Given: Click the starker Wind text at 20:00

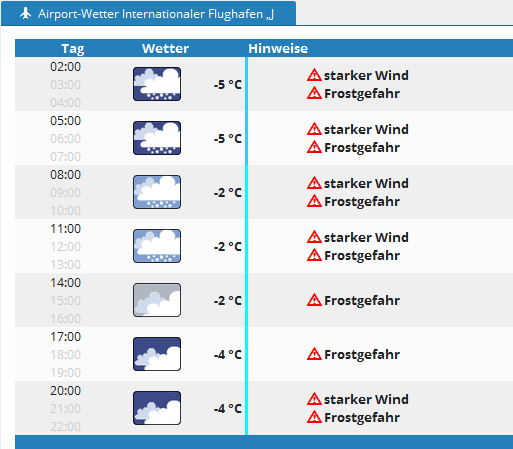Looking at the screenshot, I should 366,399.
